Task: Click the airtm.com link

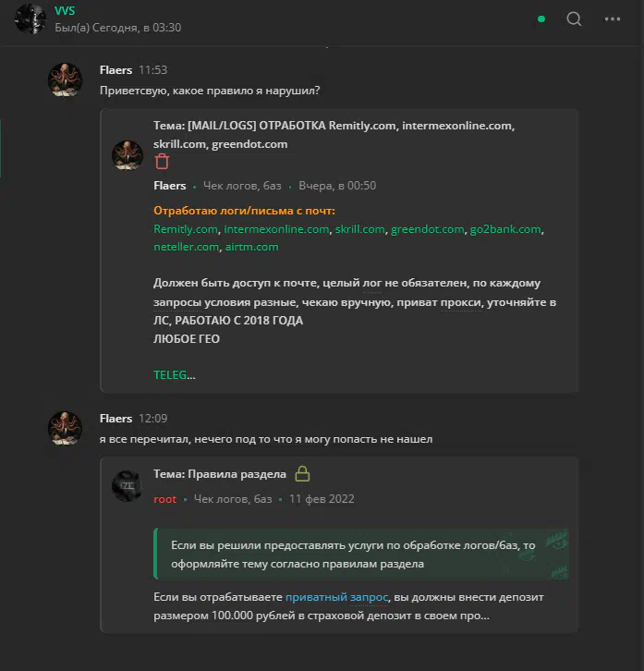Action: 251,247
